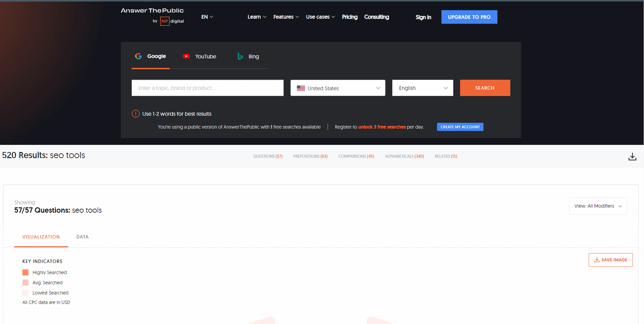Open the United States country dropdown
This screenshot has height=324, width=644.
pos(338,88)
